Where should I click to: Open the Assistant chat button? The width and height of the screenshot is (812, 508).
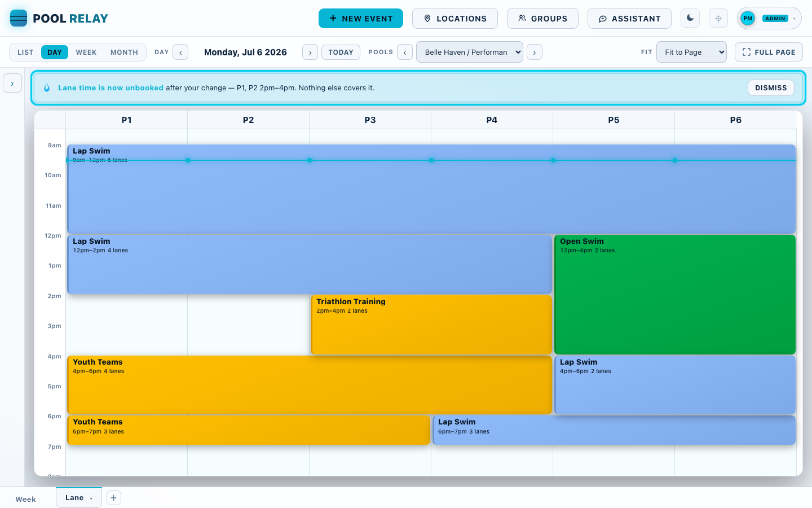[629, 18]
